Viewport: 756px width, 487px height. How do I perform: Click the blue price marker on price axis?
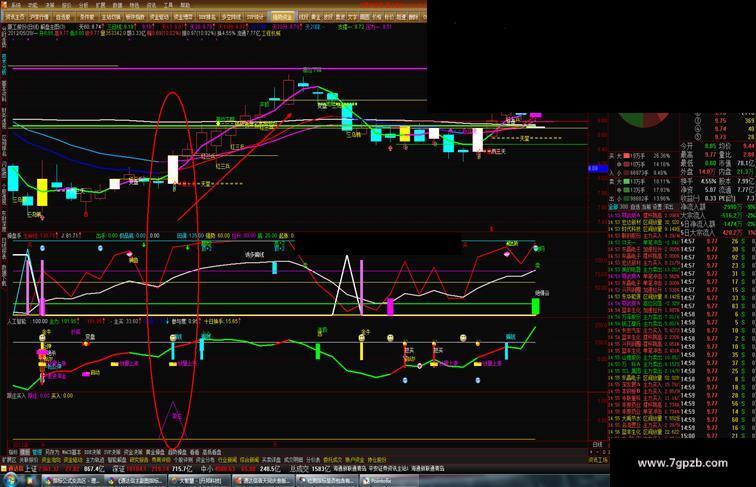598,168
